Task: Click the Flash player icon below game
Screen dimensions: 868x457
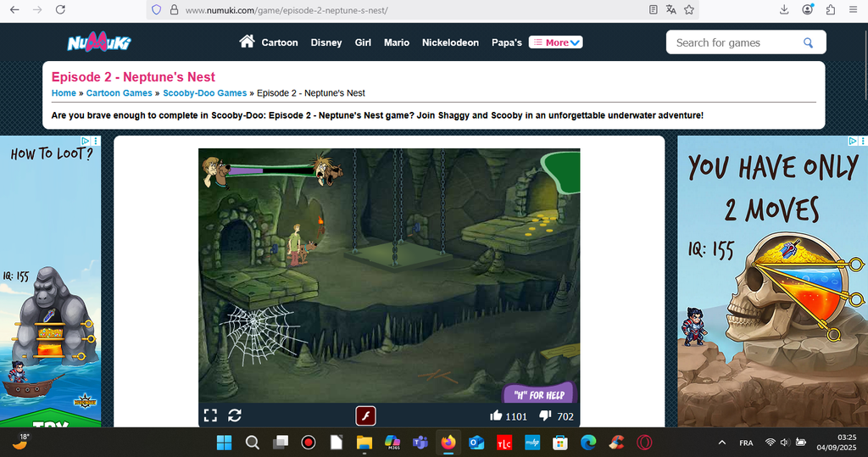Action: click(x=365, y=415)
